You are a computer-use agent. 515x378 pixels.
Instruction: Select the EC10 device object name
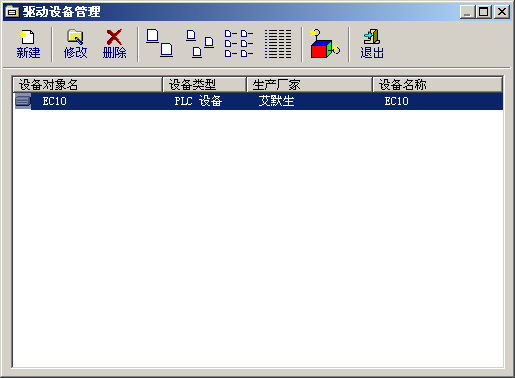54,101
